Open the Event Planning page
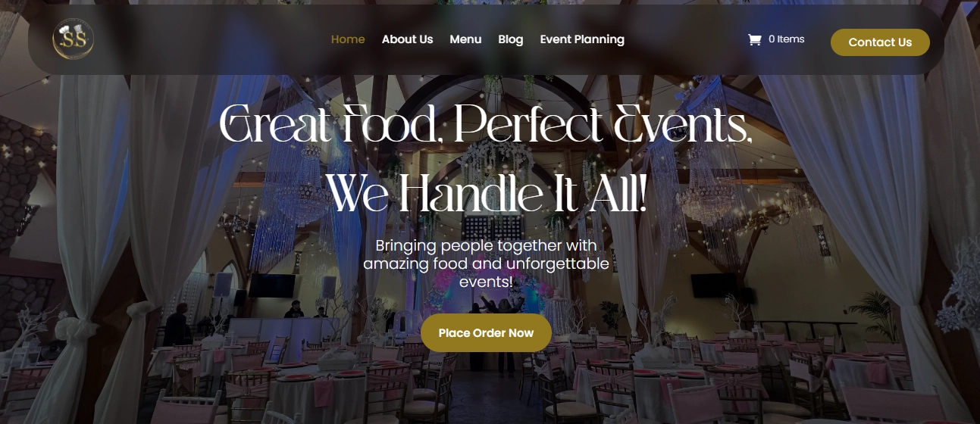 click(x=582, y=39)
